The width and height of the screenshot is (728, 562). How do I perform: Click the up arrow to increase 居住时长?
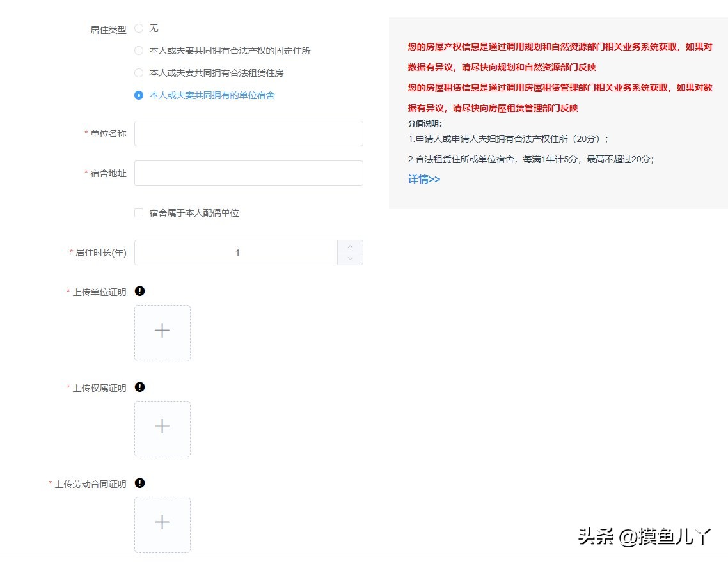350,246
